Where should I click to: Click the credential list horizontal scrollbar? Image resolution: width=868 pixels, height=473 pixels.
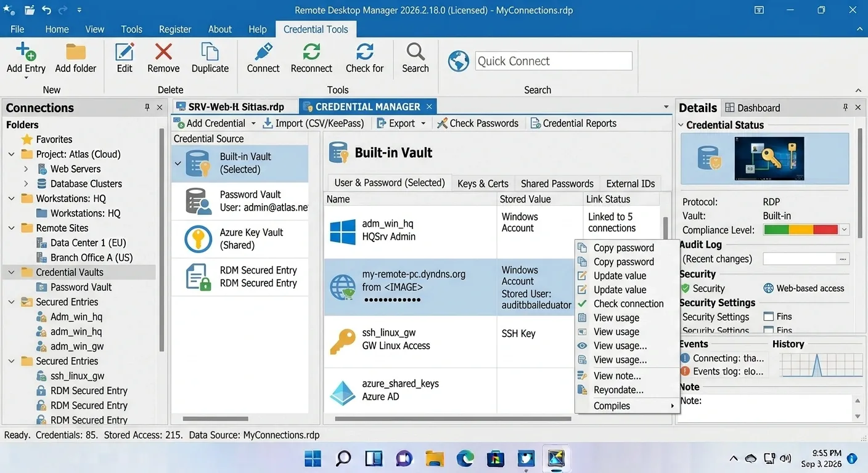[x=453, y=419]
